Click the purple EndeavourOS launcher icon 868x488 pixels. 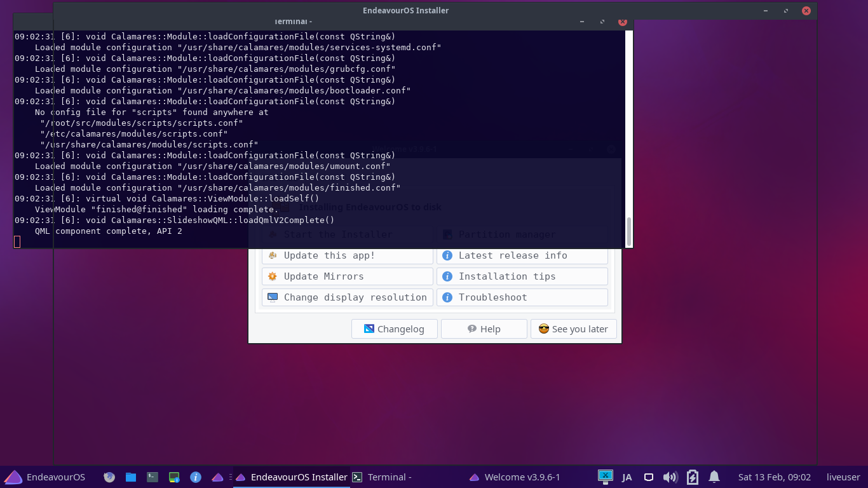click(x=217, y=477)
